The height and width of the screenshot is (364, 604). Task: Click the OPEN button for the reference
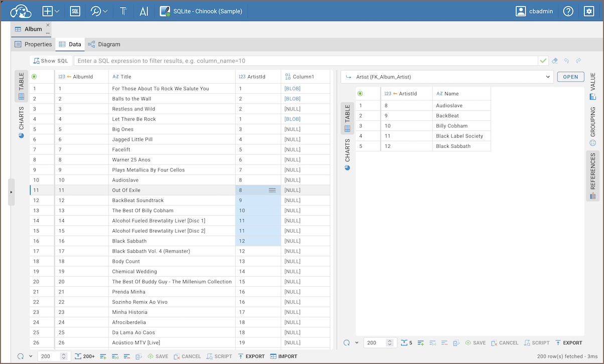point(571,77)
